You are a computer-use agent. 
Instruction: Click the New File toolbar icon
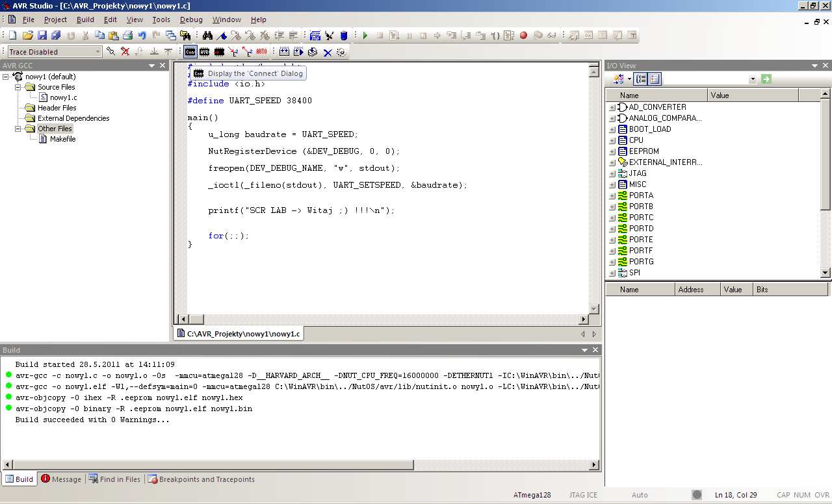point(12,35)
